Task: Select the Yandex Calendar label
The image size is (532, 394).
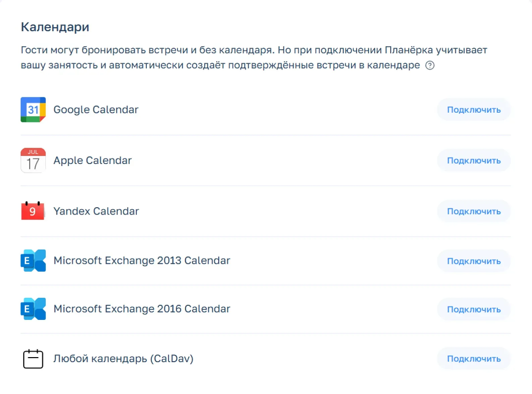Action: coord(96,211)
